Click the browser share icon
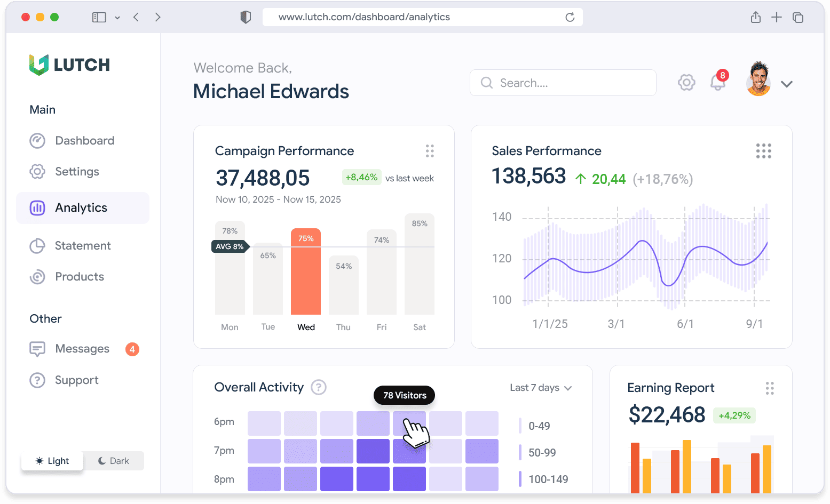The height and width of the screenshot is (504, 830). tap(755, 18)
